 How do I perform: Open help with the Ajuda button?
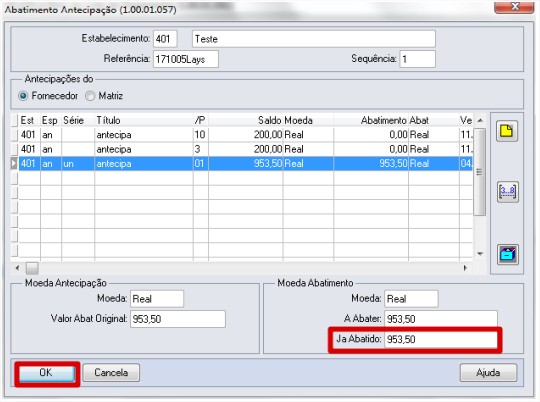[488, 373]
